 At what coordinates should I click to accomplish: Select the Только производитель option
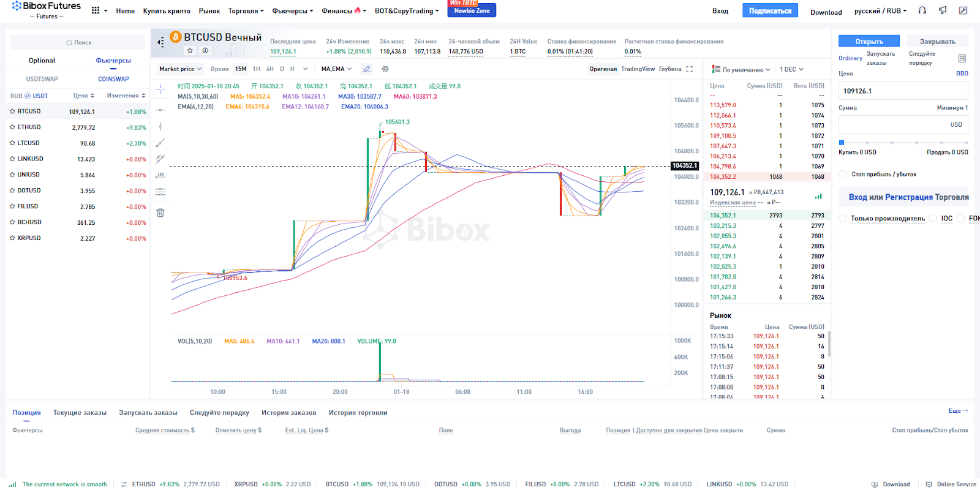click(843, 218)
